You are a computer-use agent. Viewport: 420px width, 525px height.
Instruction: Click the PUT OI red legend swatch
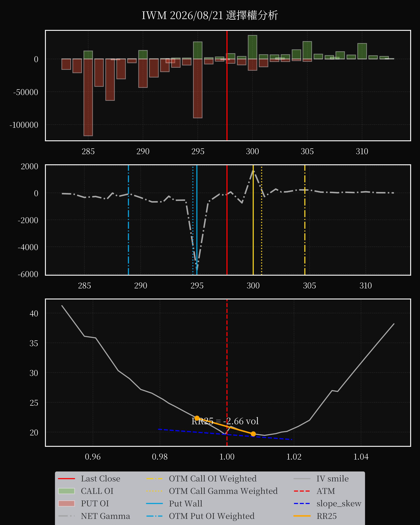(x=66, y=503)
